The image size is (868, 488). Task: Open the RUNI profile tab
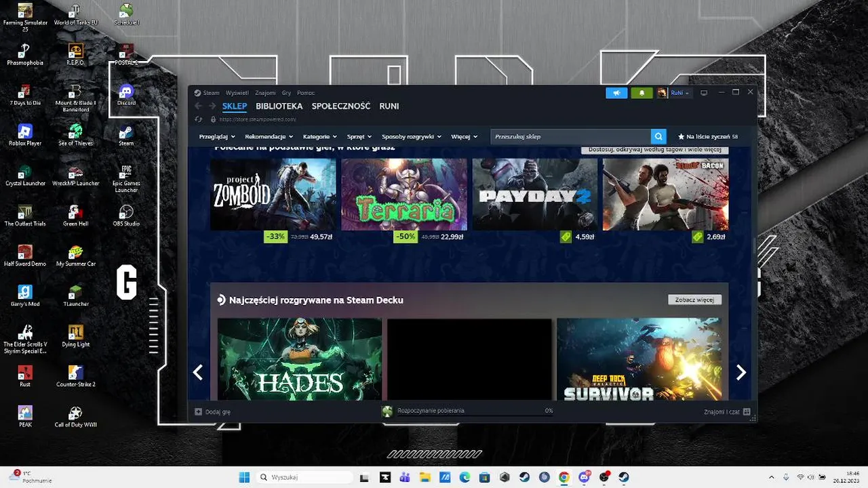389,106
